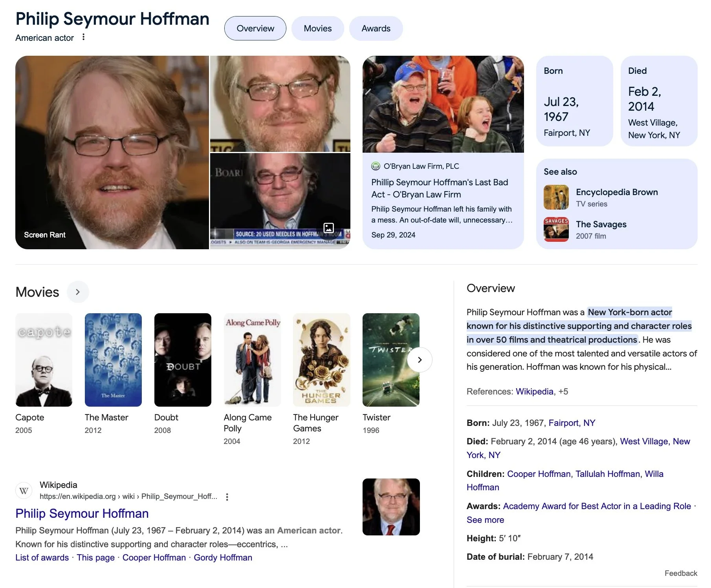Open the Died Feb 2, 2014 card
The height and width of the screenshot is (588, 711).
[x=659, y=101]
